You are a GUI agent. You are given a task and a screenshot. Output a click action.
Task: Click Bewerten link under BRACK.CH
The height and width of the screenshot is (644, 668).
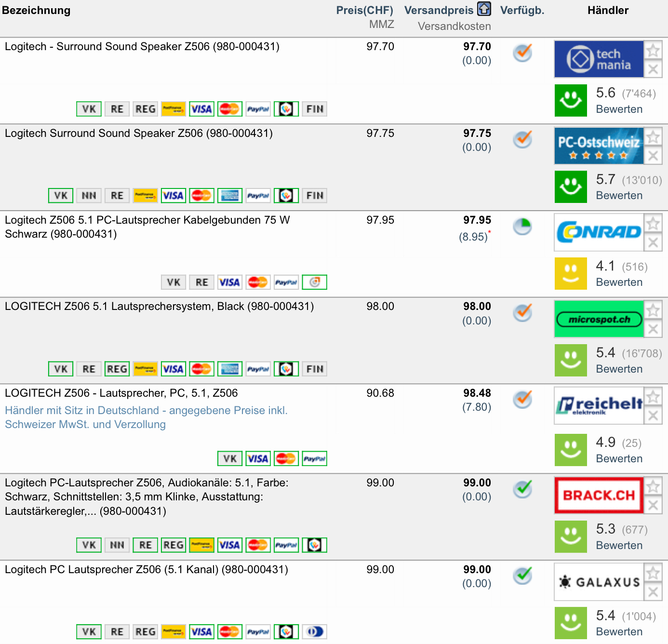point(619,545)
